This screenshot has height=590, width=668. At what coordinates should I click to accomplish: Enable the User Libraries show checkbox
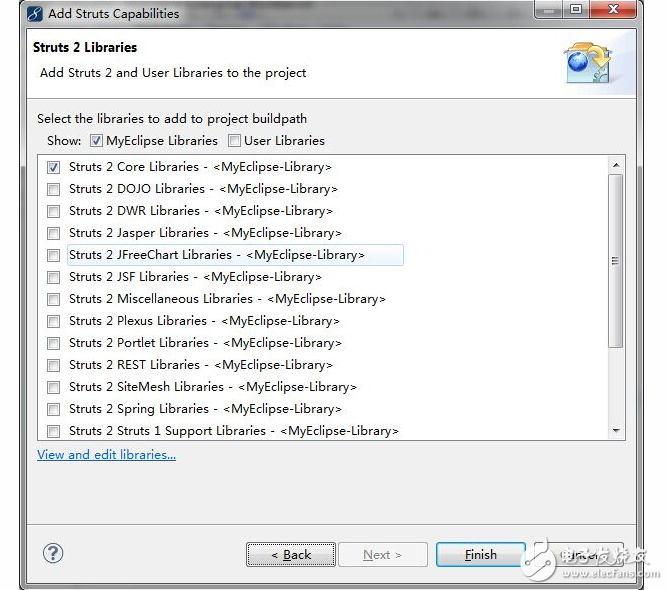point(234,141)
